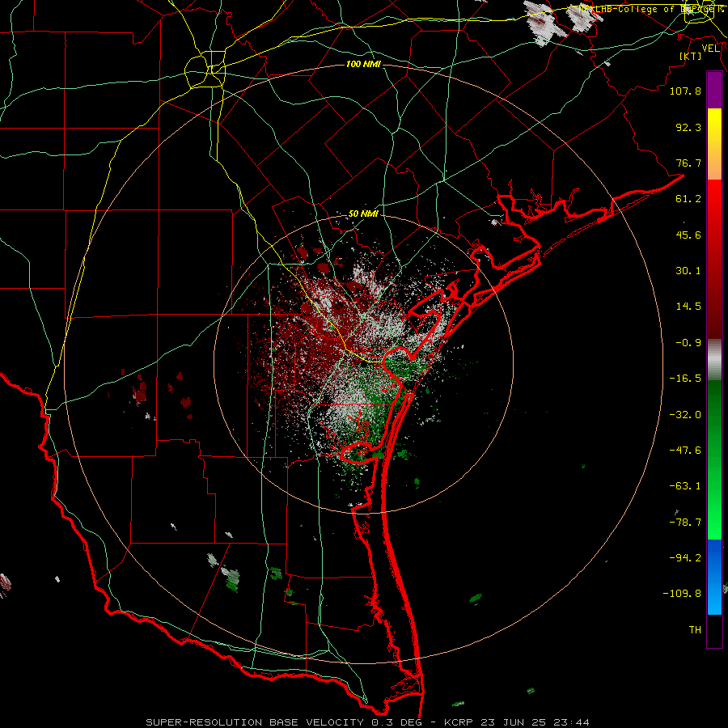
Task: Pick the black TH segment of the color bar
Action: (x=714, y=630)
